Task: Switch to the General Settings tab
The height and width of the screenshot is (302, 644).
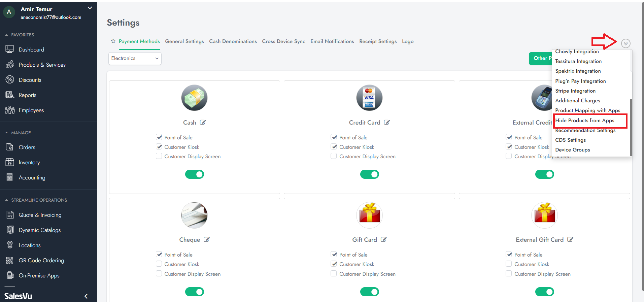Action: pyautogui.click(x=184, y=41)
